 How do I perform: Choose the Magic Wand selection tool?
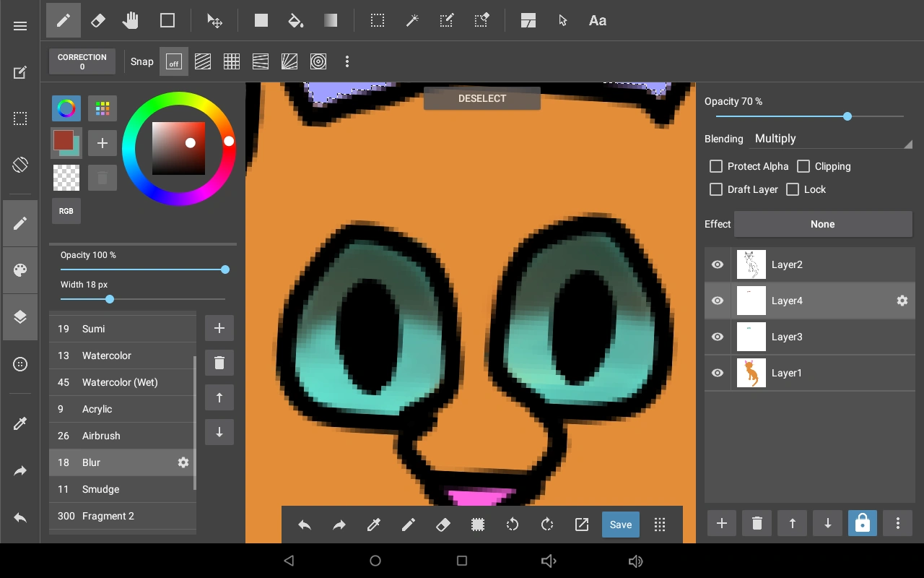pyautogui.click(x=412, y=21)
